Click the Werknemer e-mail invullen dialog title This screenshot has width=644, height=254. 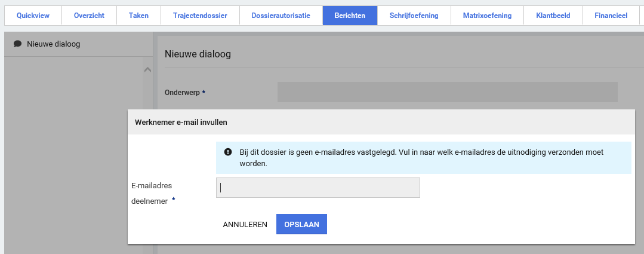point(181,122)
